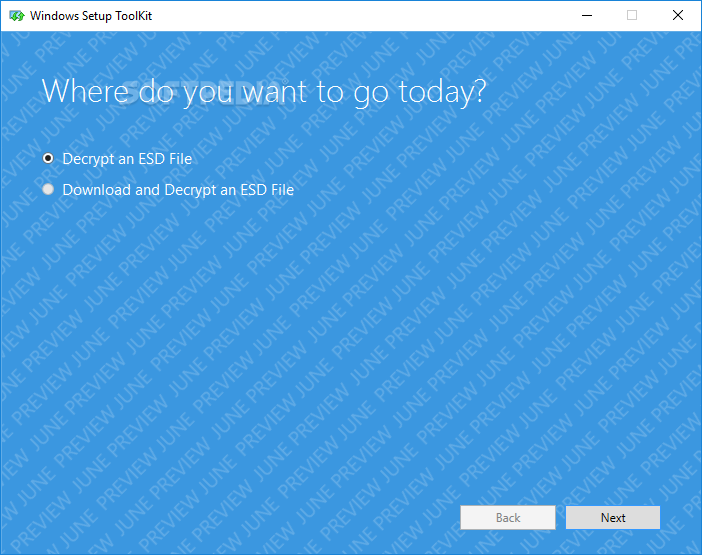Click the maximize button in title bar
This screenshot has height=555, width=702.
632,16
